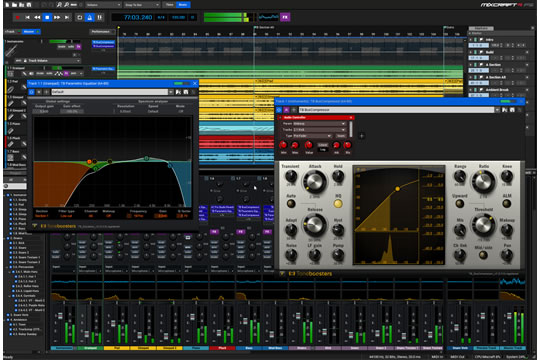
Task: Click the 1.6 Pluck track instrument icon
Action: tap(10, 144)
